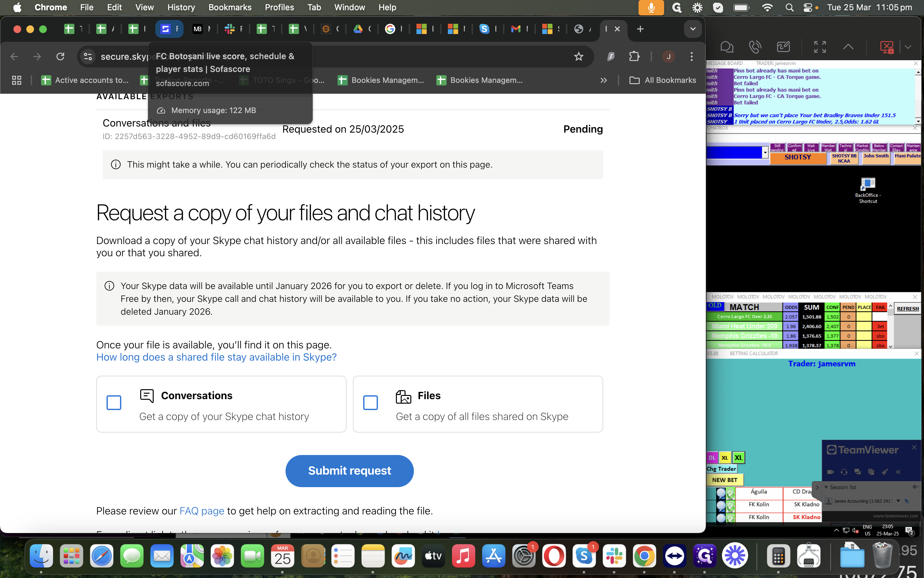Check the Conversations checkbox
The image size is (924, 578).
[x=114, y=403]
